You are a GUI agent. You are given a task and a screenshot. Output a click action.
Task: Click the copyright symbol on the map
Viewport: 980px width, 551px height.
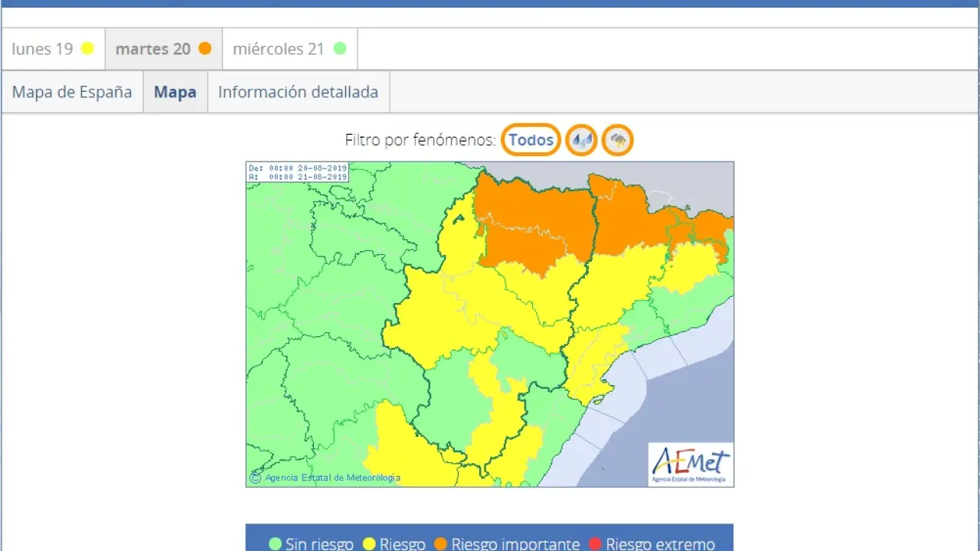pos(256,478)
